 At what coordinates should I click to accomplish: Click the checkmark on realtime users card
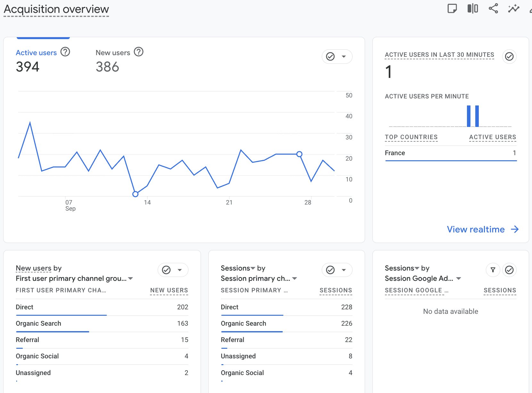tap(509, 57)
